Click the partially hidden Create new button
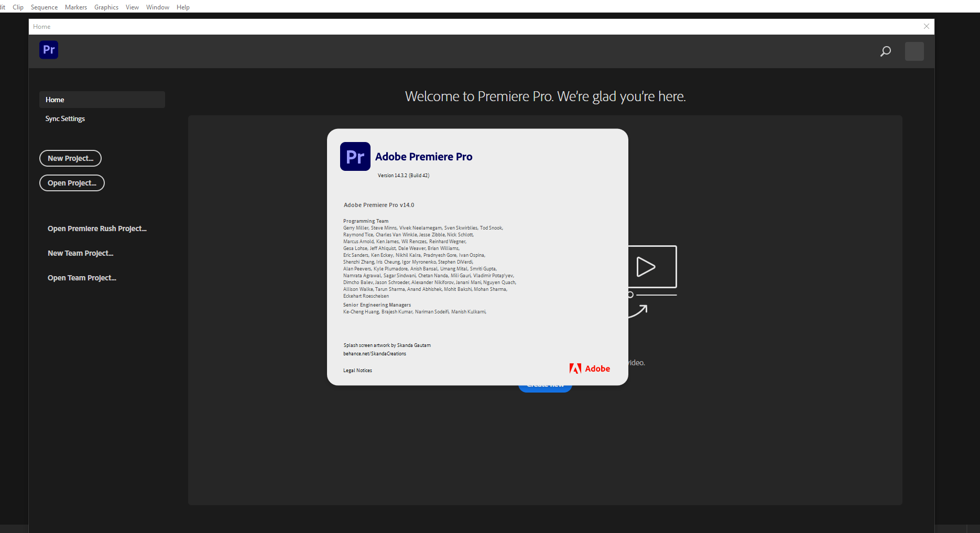Viewport: 980px width, 533px height. click(545, 388)
